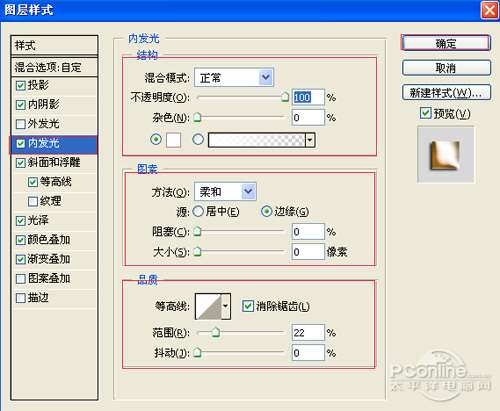Click the 范围 value field showing 22

tap(308, 332)
